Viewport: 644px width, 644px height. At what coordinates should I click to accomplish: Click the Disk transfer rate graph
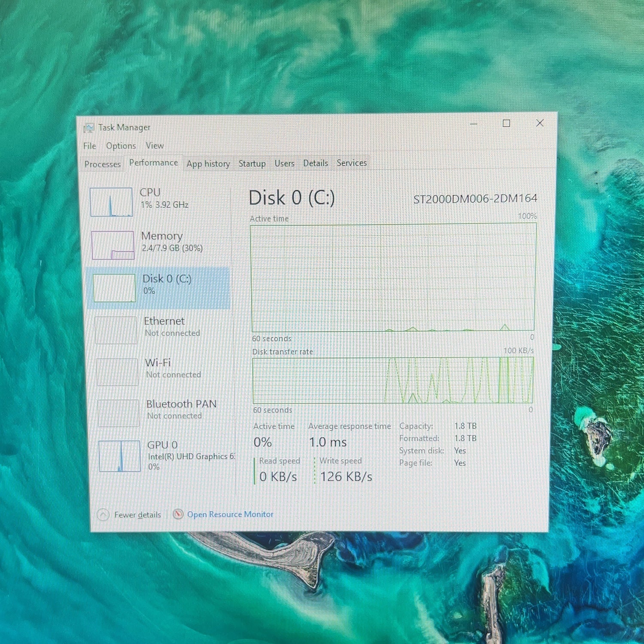click(x=393, y=380)
